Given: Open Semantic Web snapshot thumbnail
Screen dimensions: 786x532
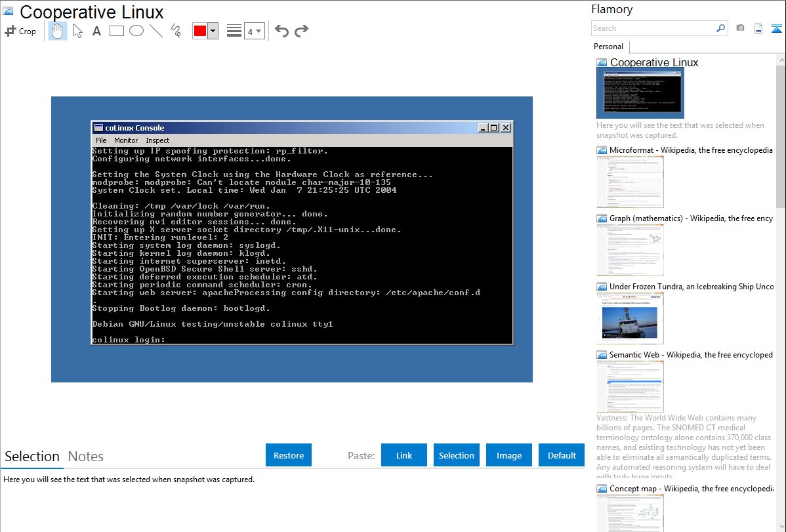Looking at the screenshot, I should pos(630,386).
